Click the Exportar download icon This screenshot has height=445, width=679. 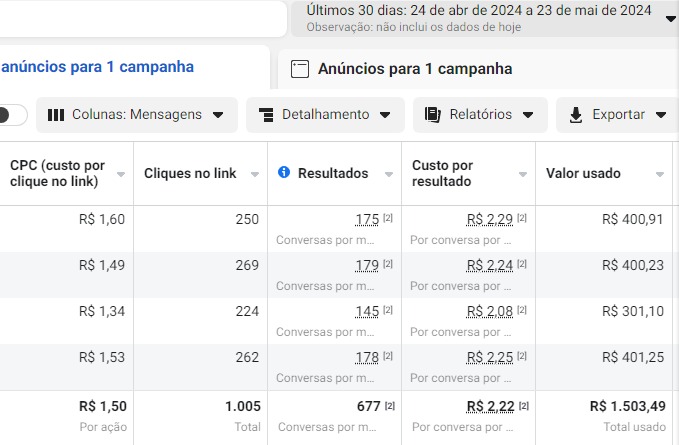(x=576, y=115)
